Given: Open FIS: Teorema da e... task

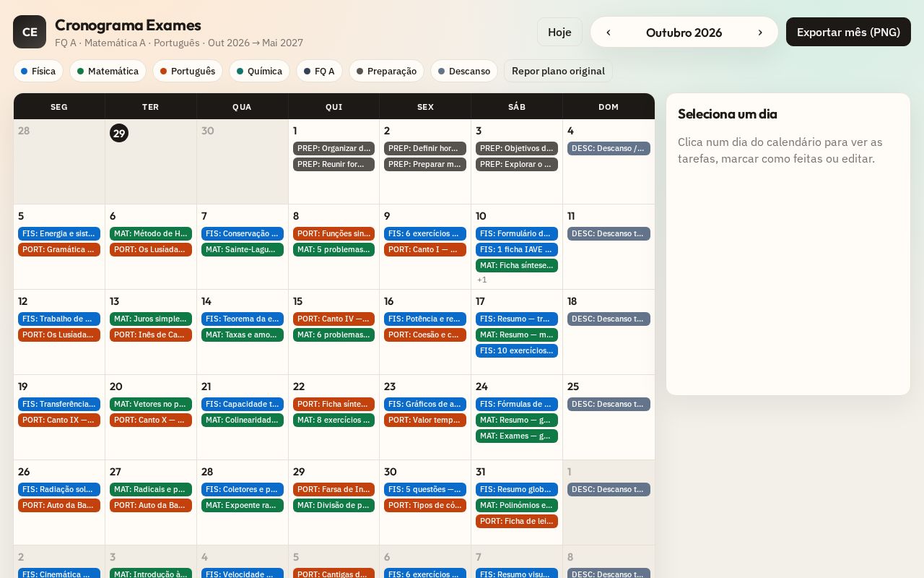Looking at the screenshot, I should click(x=243, y=319).
